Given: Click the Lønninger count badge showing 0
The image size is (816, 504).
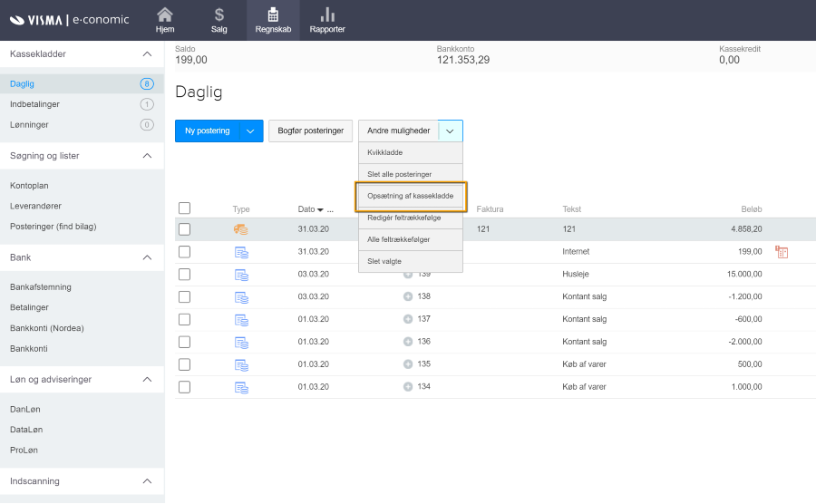Looking at the screenshot, I should 147,125.
